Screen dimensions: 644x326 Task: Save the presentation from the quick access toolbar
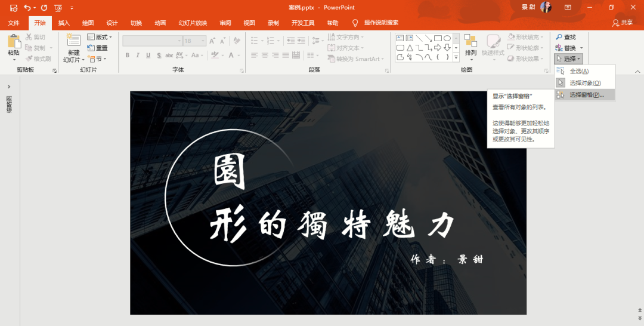[x=14, y=8]
